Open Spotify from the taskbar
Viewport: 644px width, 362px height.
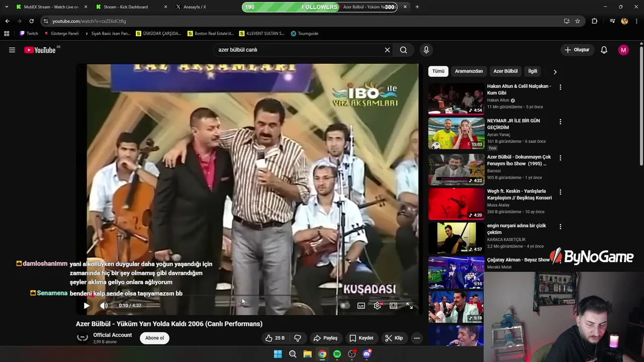click(x=337, y=354)
